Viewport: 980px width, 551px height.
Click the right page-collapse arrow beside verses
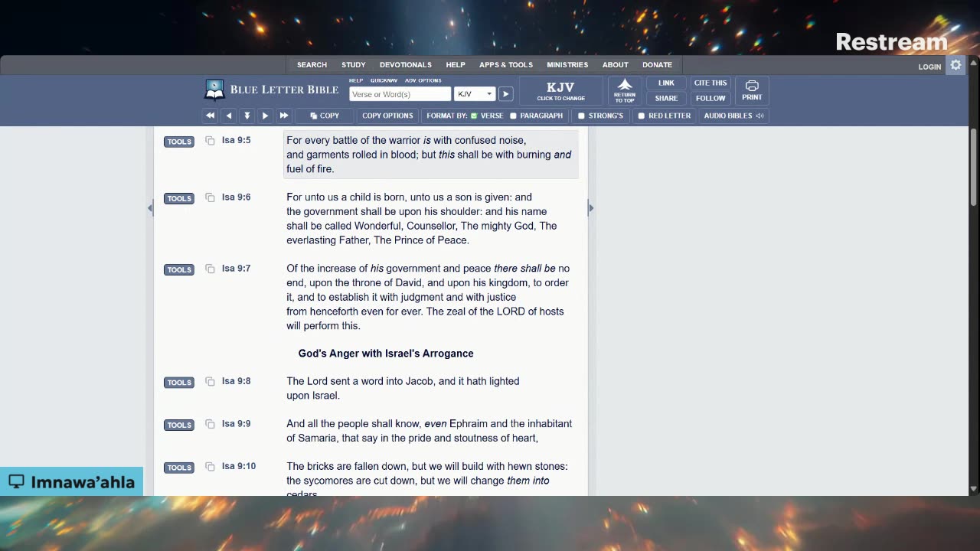click(590, 208)
